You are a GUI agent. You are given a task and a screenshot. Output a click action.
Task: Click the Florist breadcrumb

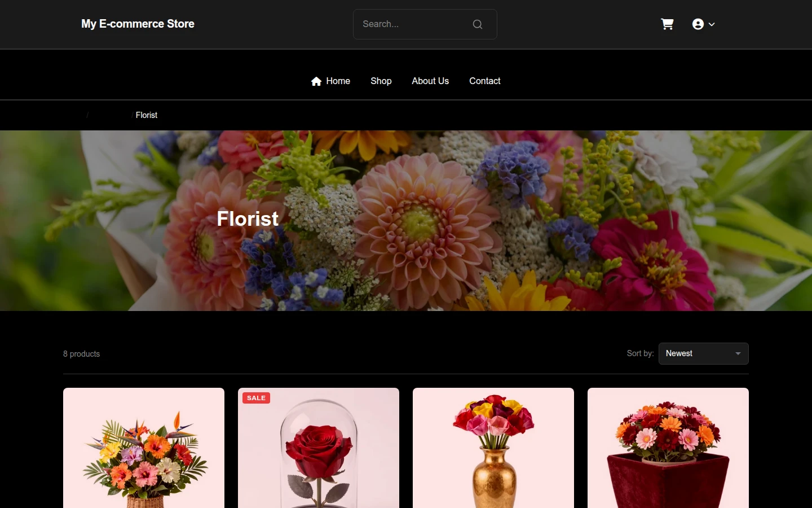(147, 115)
